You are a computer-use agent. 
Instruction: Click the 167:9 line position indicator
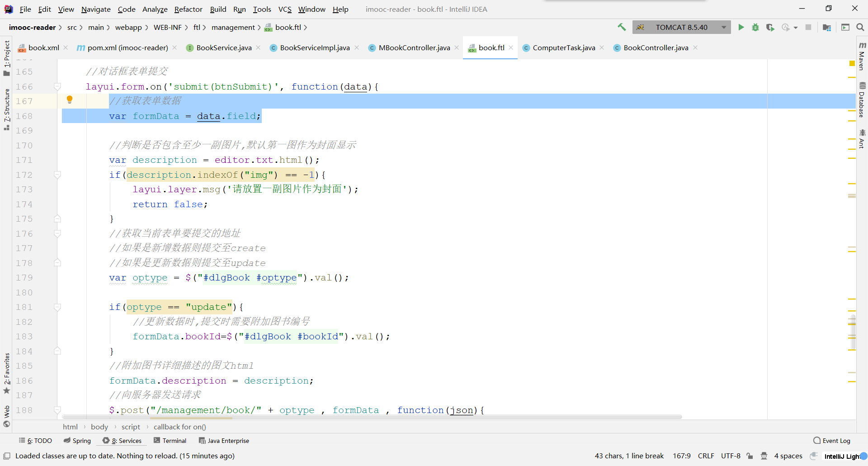[682, 456]
